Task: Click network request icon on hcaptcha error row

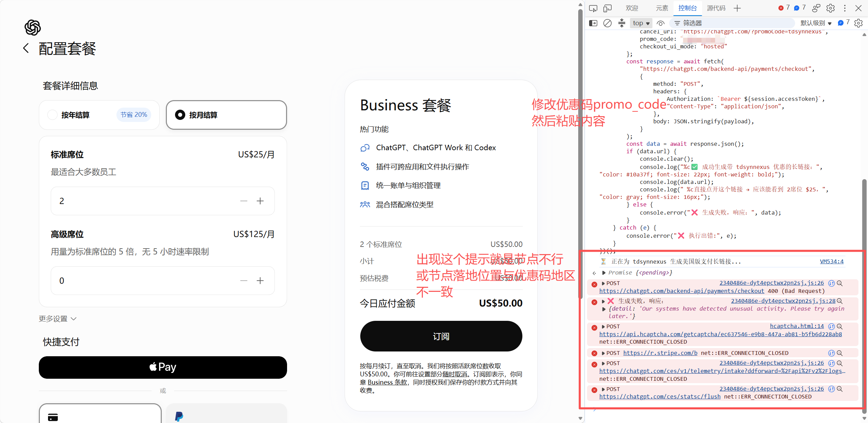Action: pos(832,326)
